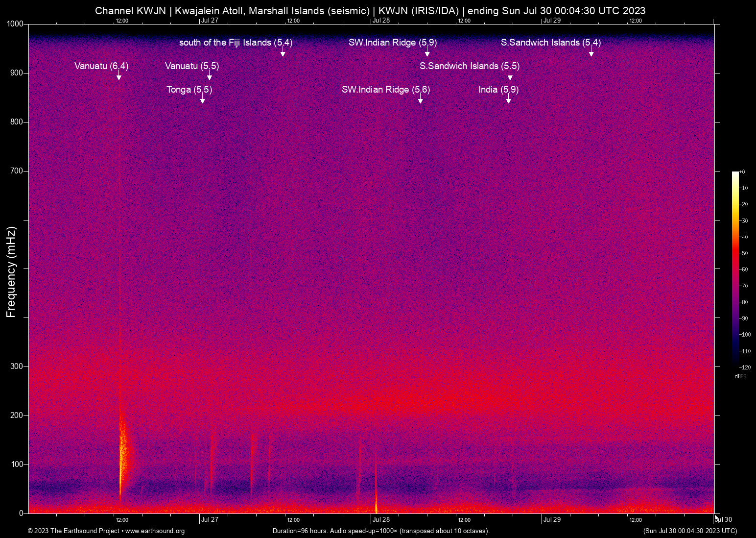This screenshot has height=538, width=756.
Task: Click the Frequency (mHz) axis title
Action: click(x=11, y=272)
